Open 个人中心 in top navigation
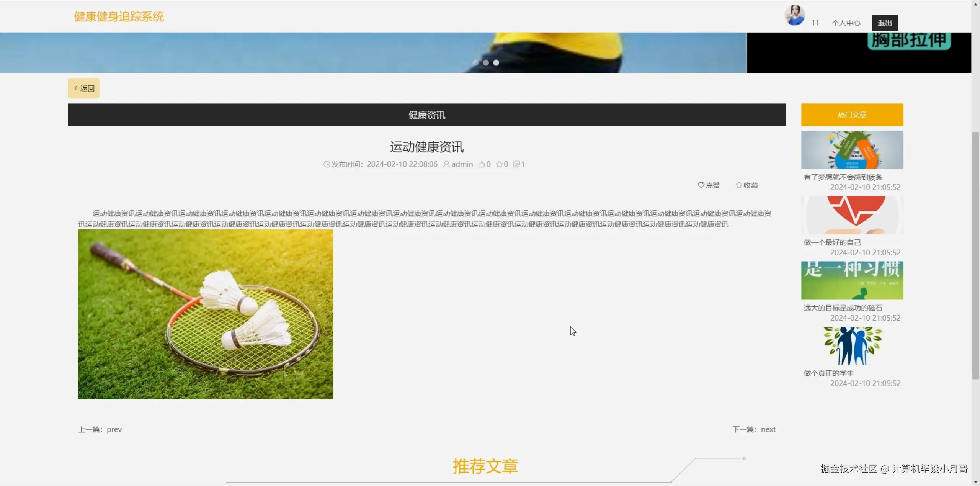The width and height of the screenshot is (980, 486). pyautogui.click(x=846, y=23)
